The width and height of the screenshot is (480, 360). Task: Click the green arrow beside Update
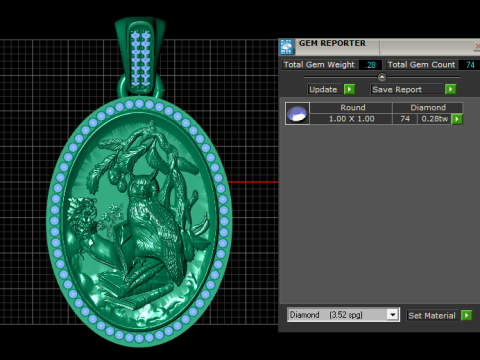349,89
